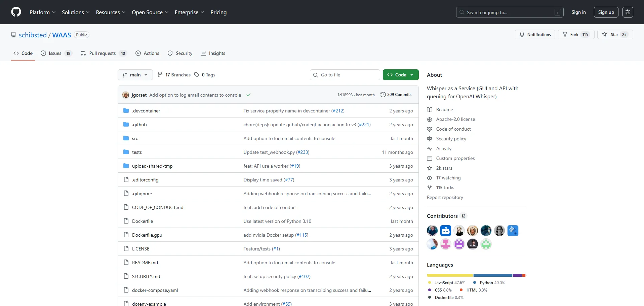Click the appearance settings icon in header

628,12
